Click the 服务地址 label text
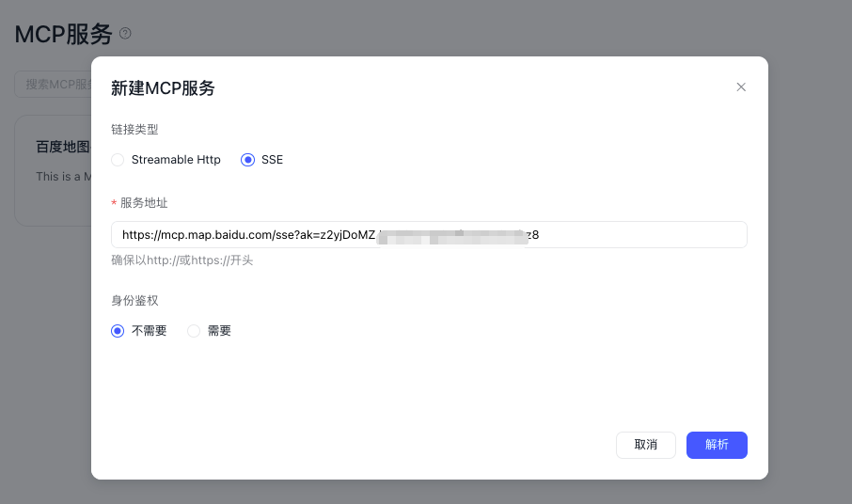 [144, 202]
